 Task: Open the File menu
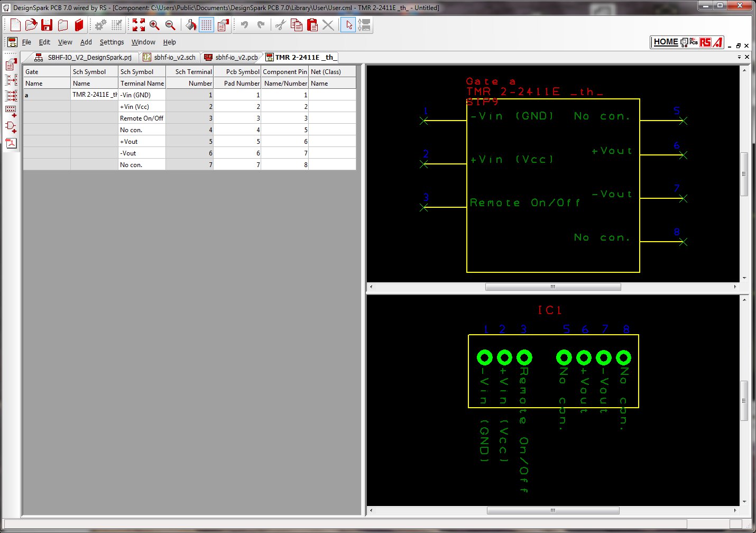coord(26,42)
